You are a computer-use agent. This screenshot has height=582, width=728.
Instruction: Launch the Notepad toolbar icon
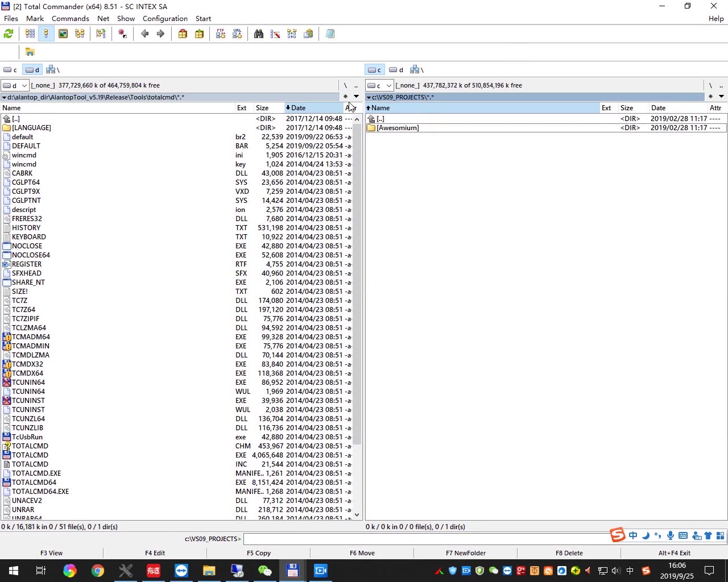click(x=330, y=34)
